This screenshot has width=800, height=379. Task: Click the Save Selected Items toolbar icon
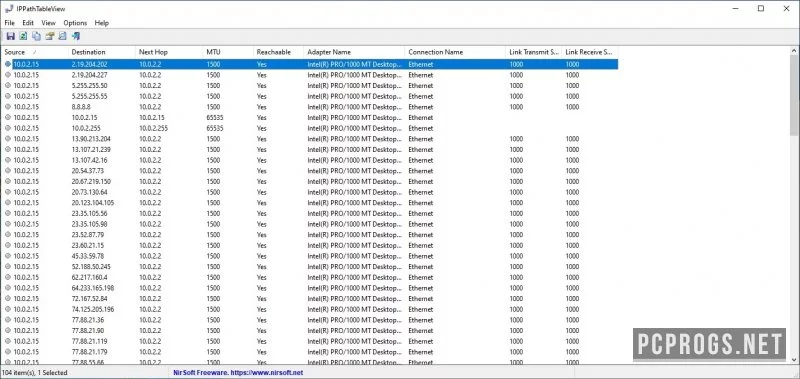pos(10,36)
